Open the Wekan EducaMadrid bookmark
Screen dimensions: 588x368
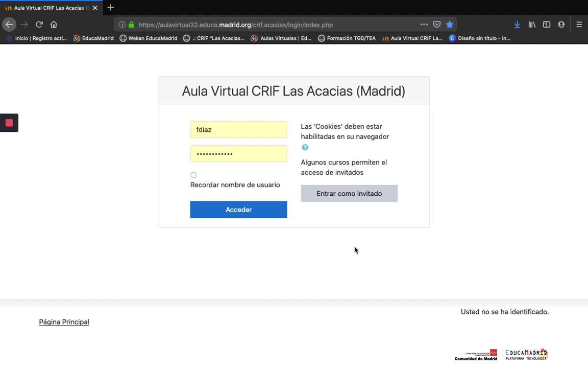pos(148,38)
